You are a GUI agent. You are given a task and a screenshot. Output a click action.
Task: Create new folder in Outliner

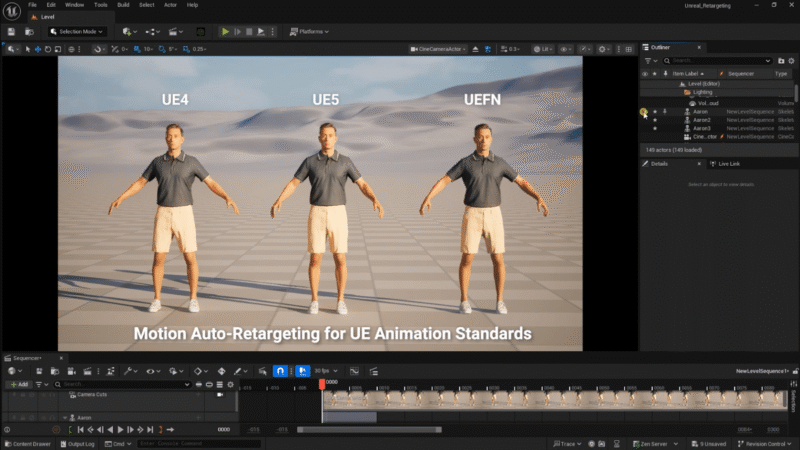pos(781,61)
